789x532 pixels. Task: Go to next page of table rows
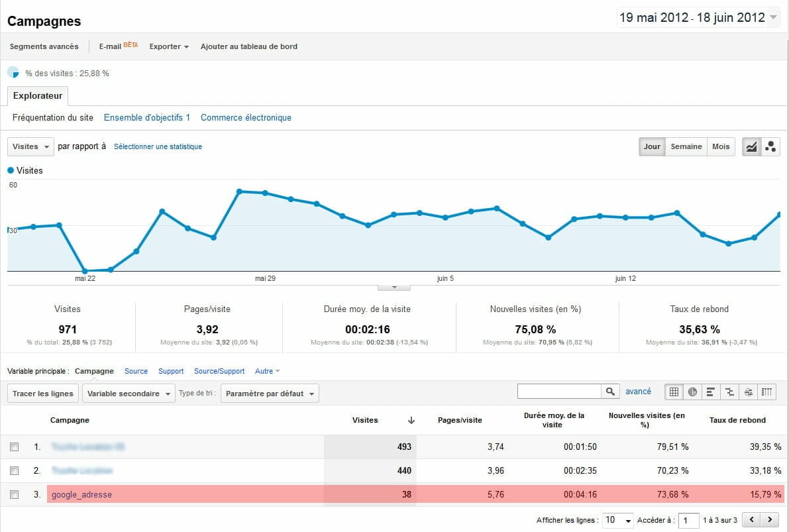[x=769, y=520]
